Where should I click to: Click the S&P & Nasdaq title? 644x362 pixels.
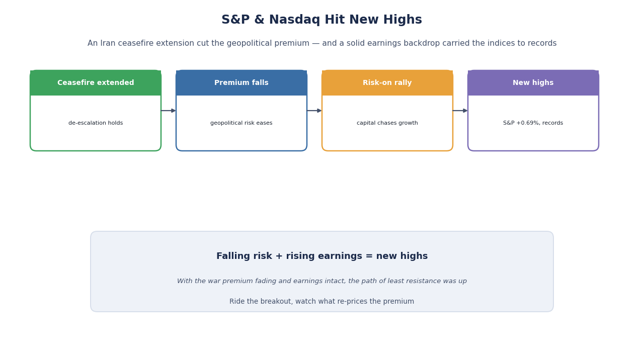[x=322, y=20]
